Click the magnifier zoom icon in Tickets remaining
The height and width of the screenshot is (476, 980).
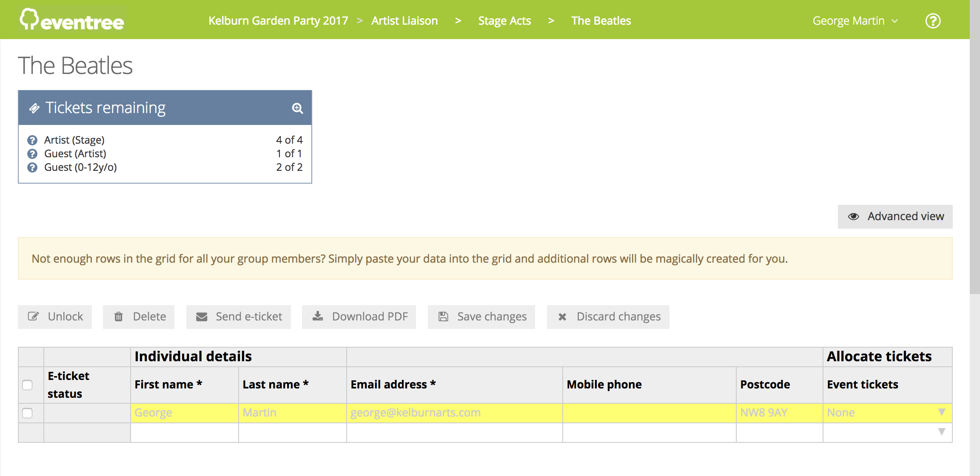297,108
